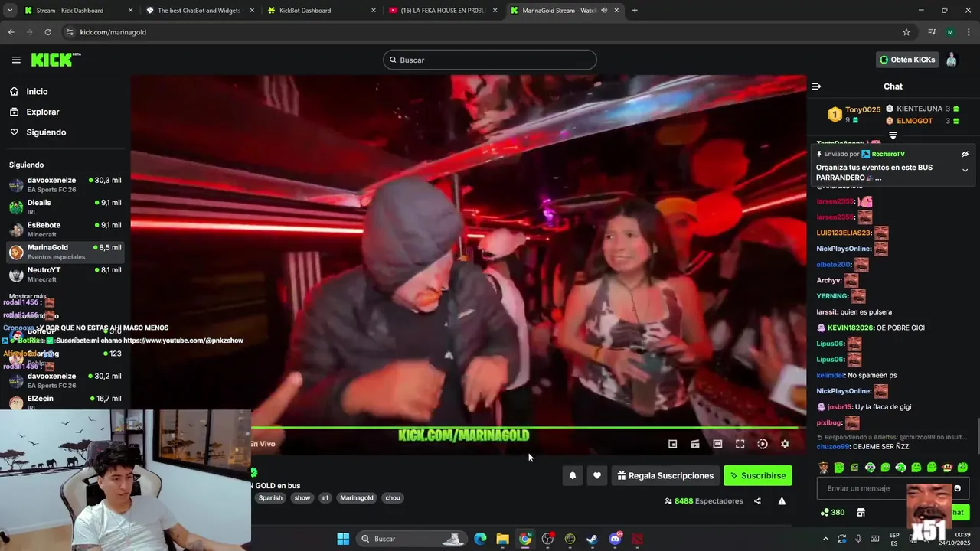Open File Explorer from the taskbar
980x551 pixels.
click(x=502, y=539)
